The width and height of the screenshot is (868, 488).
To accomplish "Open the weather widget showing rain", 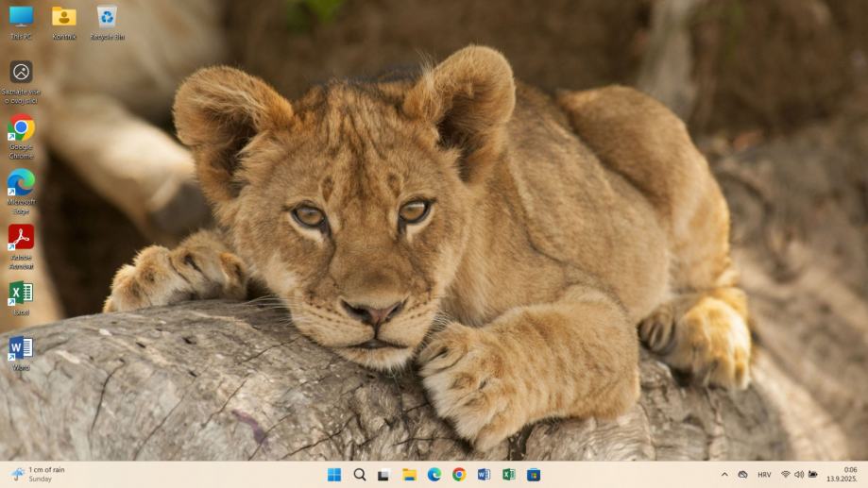I will click(x=38, y=474).
